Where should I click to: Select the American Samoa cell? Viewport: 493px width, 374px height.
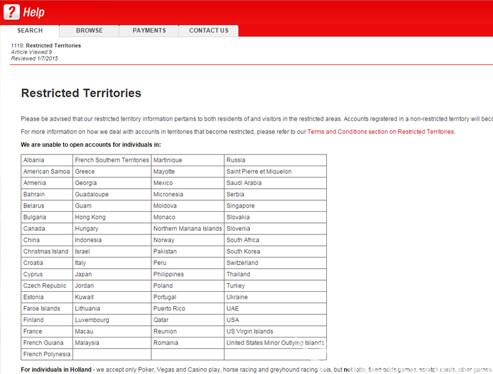click(x=47, y=171)
